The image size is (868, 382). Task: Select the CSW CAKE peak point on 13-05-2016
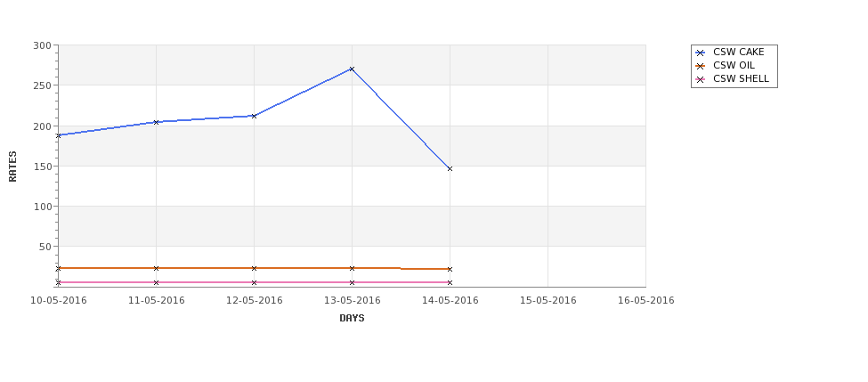coord(352,69)
